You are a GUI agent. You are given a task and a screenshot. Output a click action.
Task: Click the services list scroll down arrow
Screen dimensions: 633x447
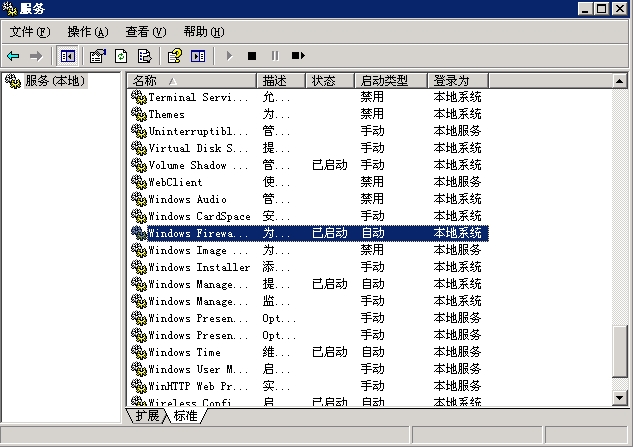(x=620, y=397)
